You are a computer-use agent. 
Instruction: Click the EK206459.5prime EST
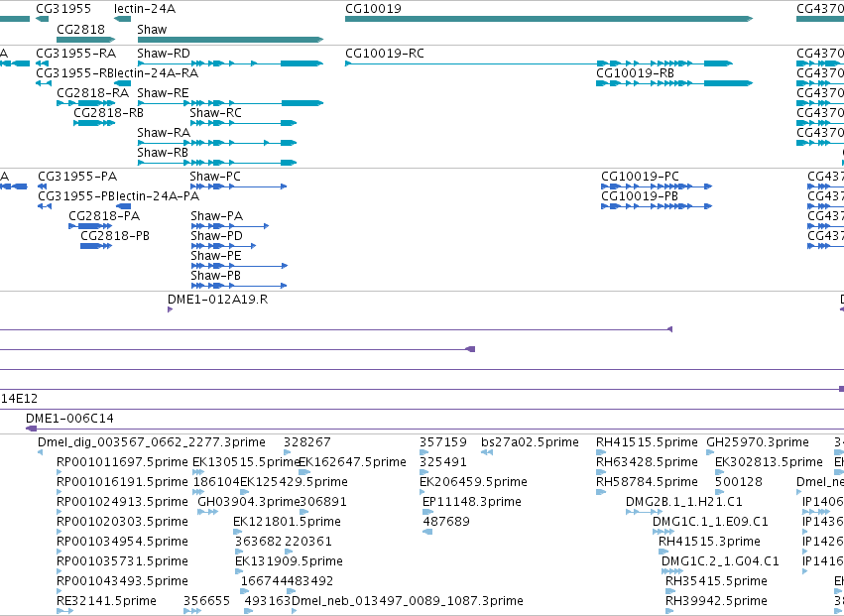click(424, 492)
